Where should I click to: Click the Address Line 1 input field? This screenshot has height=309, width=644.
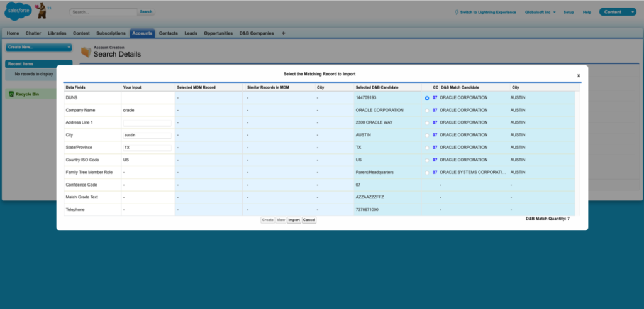tap(147, 122)
